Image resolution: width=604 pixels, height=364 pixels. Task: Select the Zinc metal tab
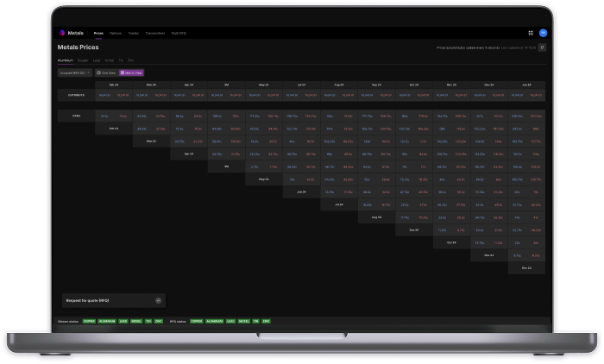point(130,60)
